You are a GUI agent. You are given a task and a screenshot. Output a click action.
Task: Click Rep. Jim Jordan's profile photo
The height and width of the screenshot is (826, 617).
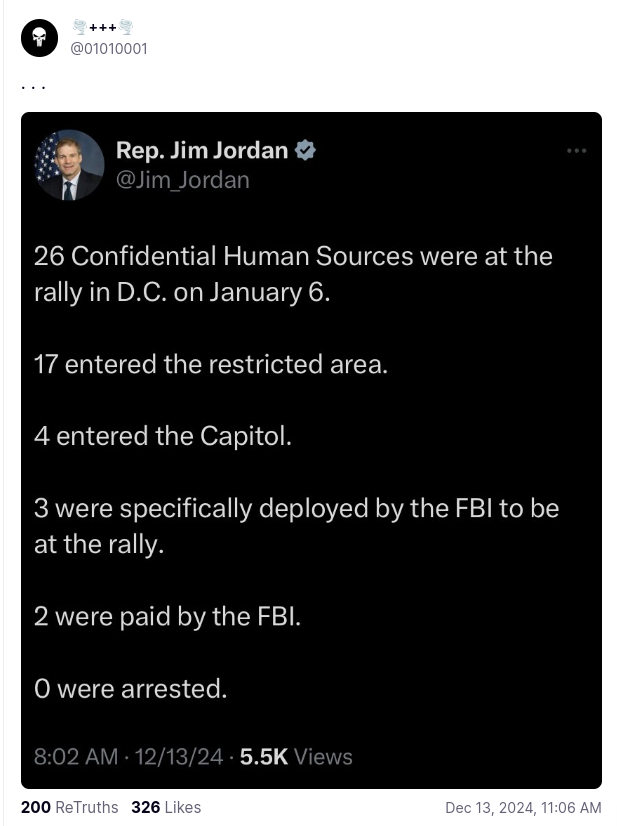pyautogui.click(x=69, y=165)
